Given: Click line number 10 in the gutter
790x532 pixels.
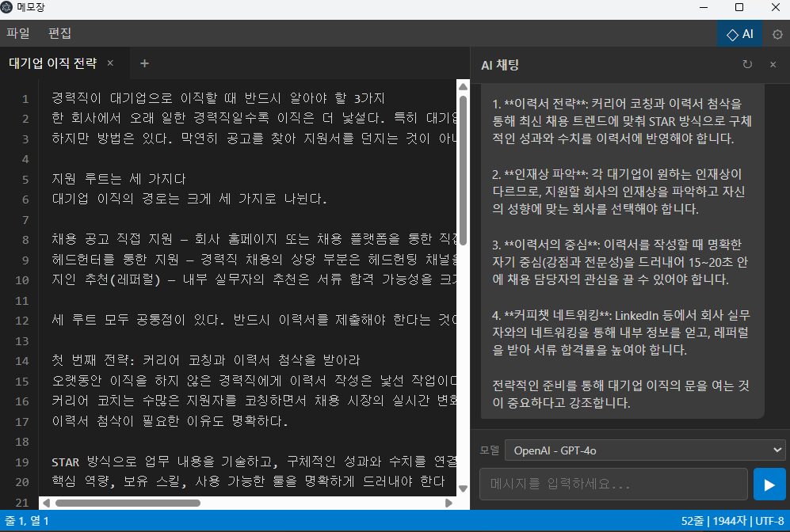Looking at the screenshot, I should pos(21,280).
